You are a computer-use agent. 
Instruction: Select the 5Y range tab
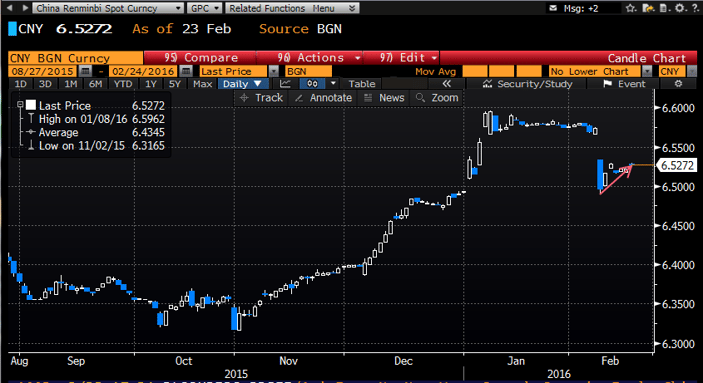coord(174,84)
